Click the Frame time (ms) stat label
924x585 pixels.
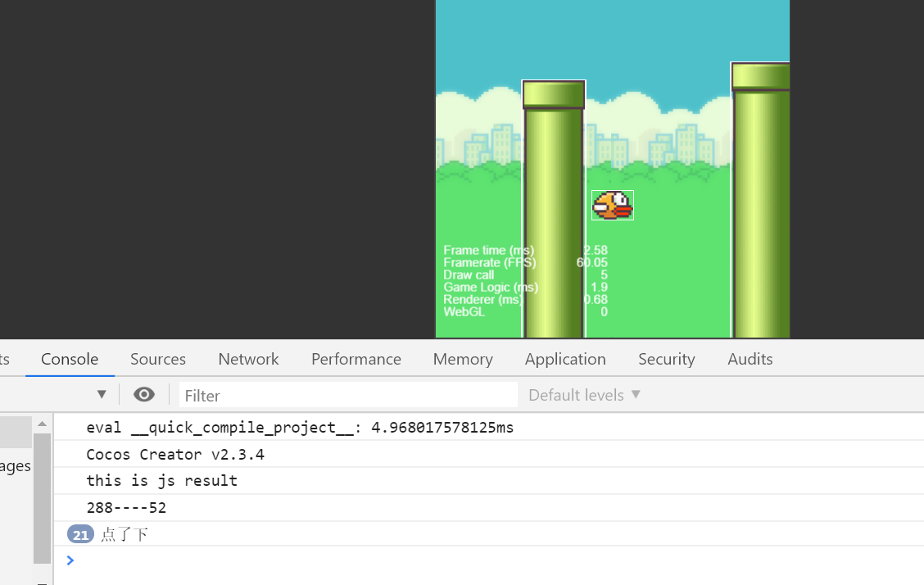[x=488, y=251]
